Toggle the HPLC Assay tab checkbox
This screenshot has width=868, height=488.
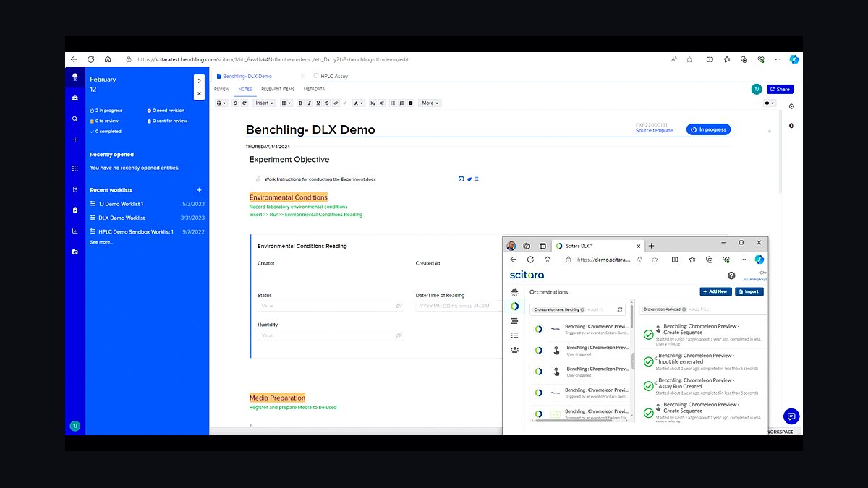coord(316,76)
